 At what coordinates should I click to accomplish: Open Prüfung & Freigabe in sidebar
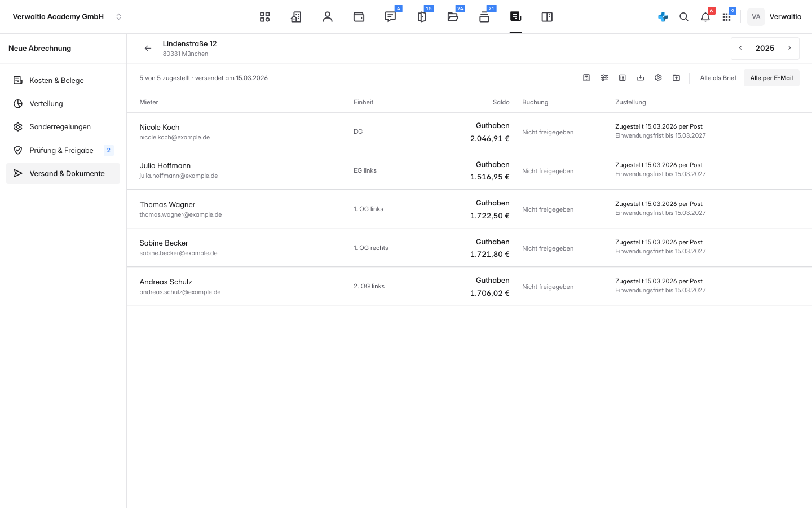(63, 150)
